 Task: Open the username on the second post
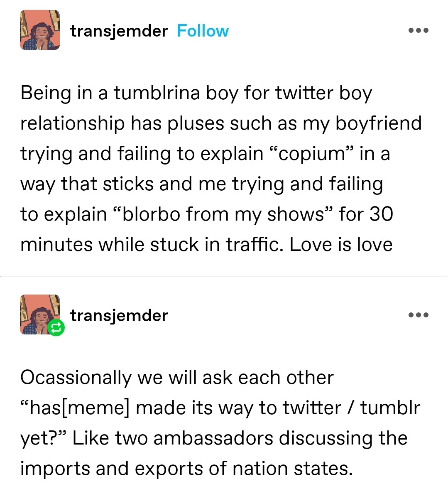pos(119,315)
